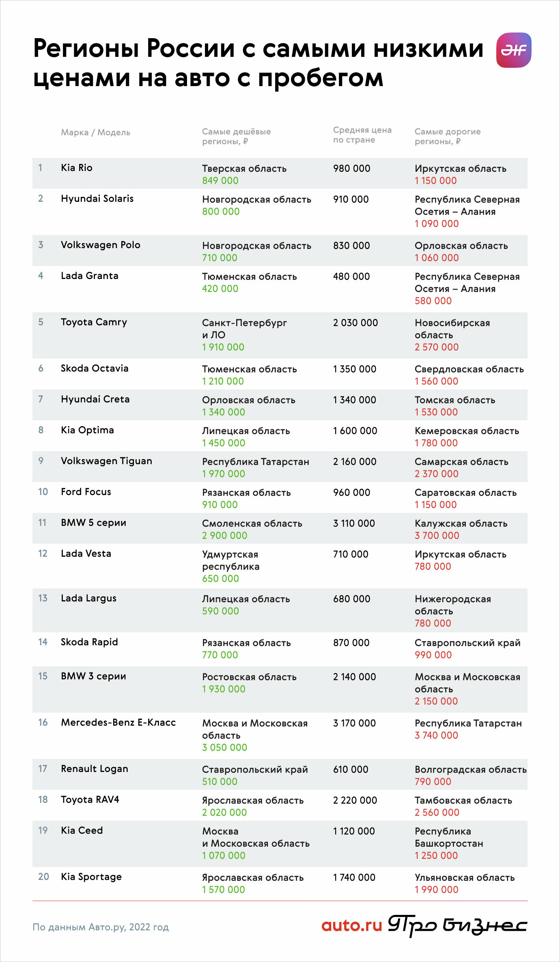Select the Mercedes-Benz E-Класс row label

point(118,722)
